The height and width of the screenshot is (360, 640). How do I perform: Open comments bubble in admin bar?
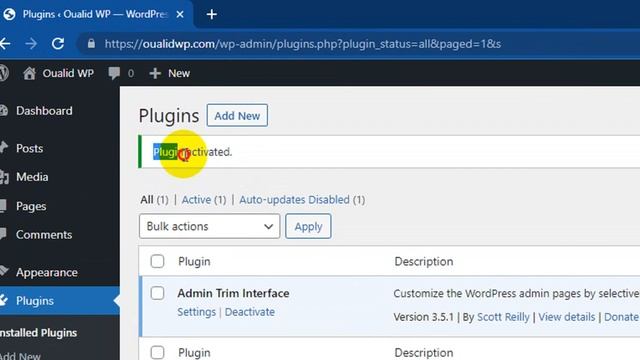114,73
